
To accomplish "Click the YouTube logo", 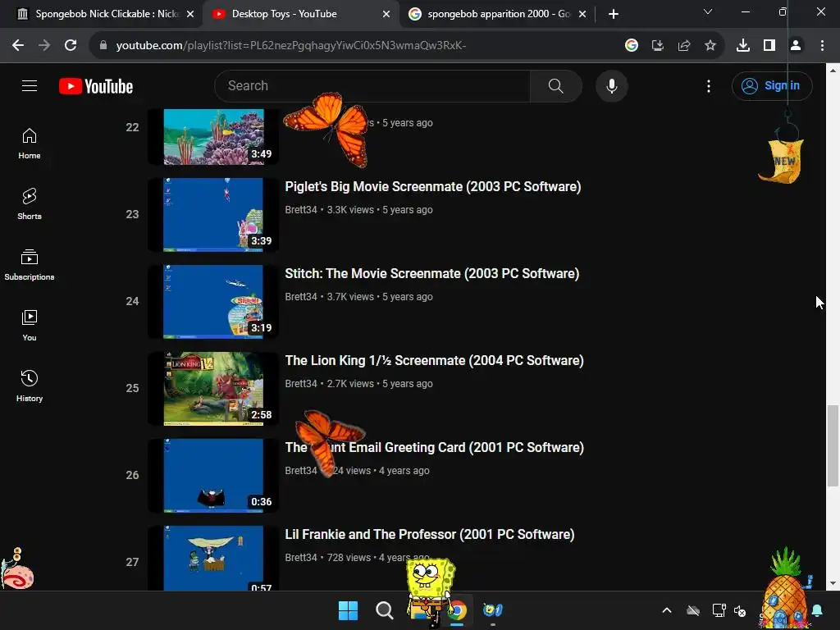I will [x=96, y=86].
